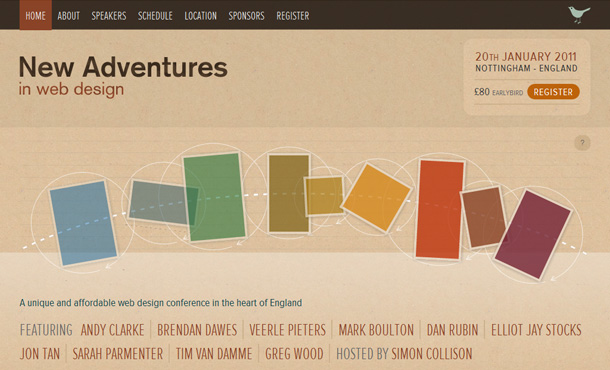Open speaker Greg Wood

(x=294, y=354)
